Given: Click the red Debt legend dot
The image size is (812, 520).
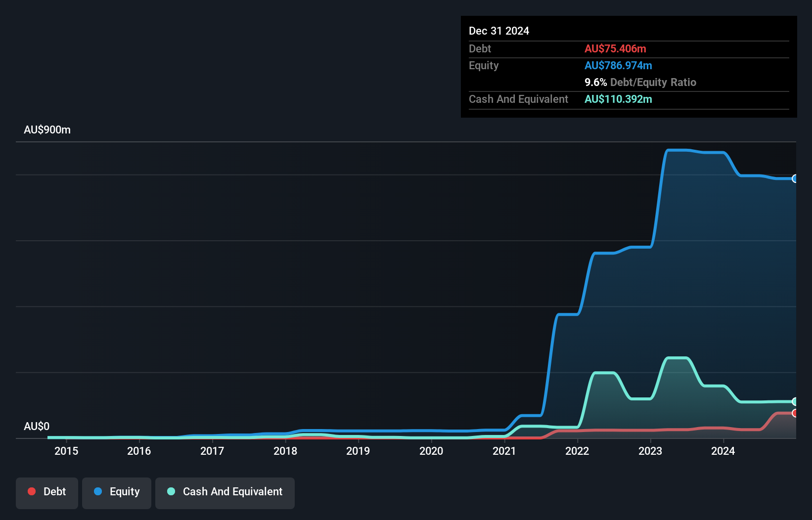Looking at the screenshot, I should coord(32,491).
